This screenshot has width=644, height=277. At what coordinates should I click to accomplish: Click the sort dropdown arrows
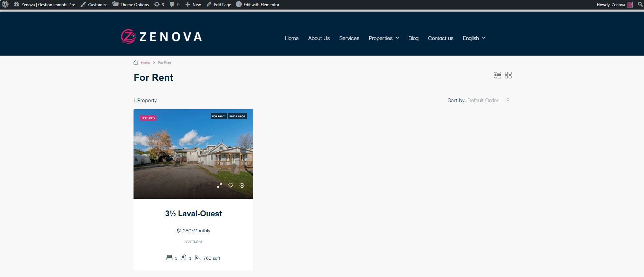click(508, 100)
